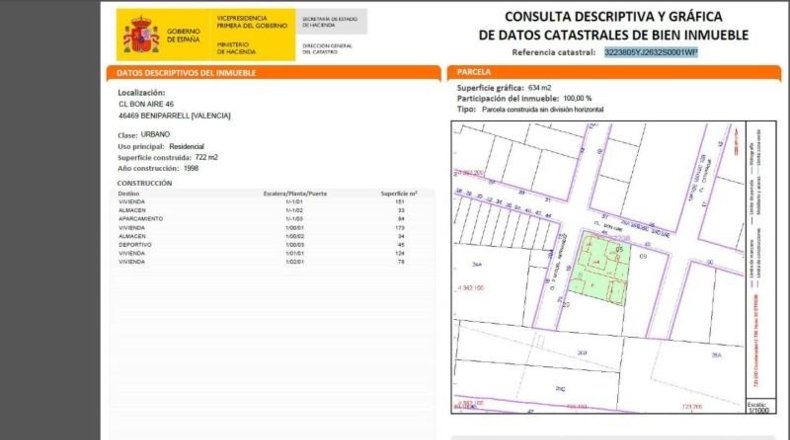Click the VICEPRESIDENCIA PRIMERA DEL GOBIERNO text
The height and width of the screenshot is (440, 790).
(x=252, y=22)
